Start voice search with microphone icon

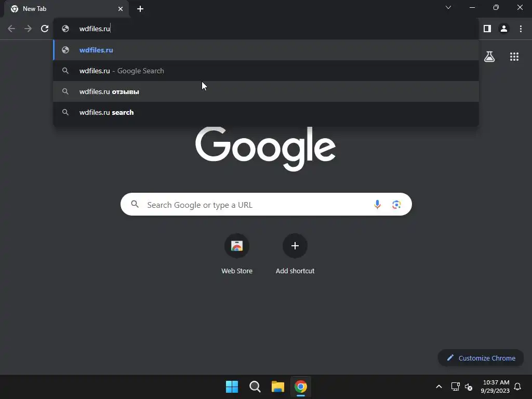(x=377, y=204)
